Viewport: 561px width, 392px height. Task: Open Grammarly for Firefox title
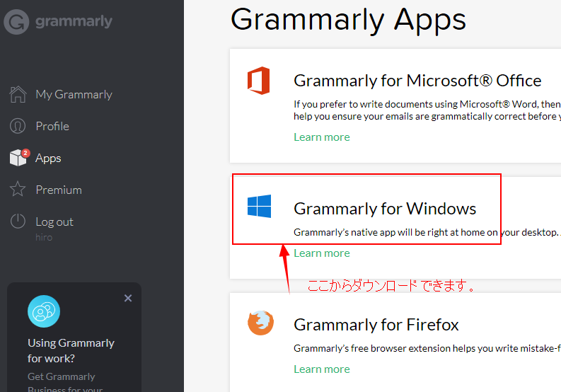tap(376, 325)
